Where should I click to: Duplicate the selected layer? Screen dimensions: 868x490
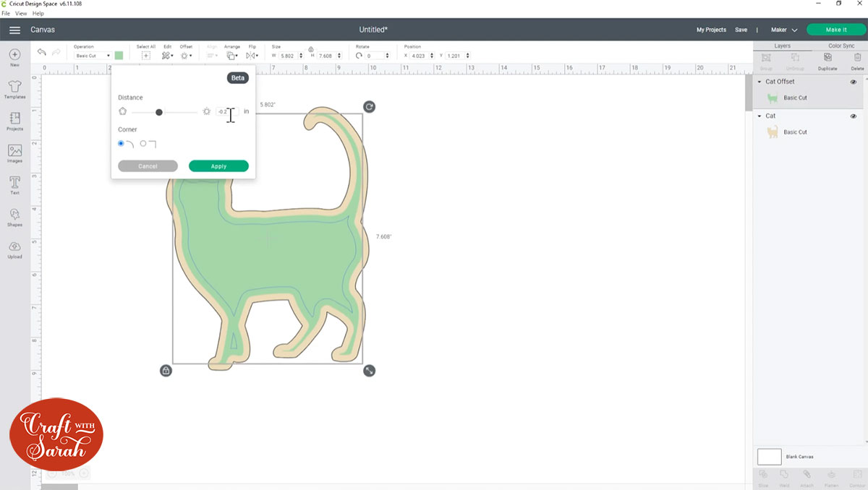click(x=827, y=57)
